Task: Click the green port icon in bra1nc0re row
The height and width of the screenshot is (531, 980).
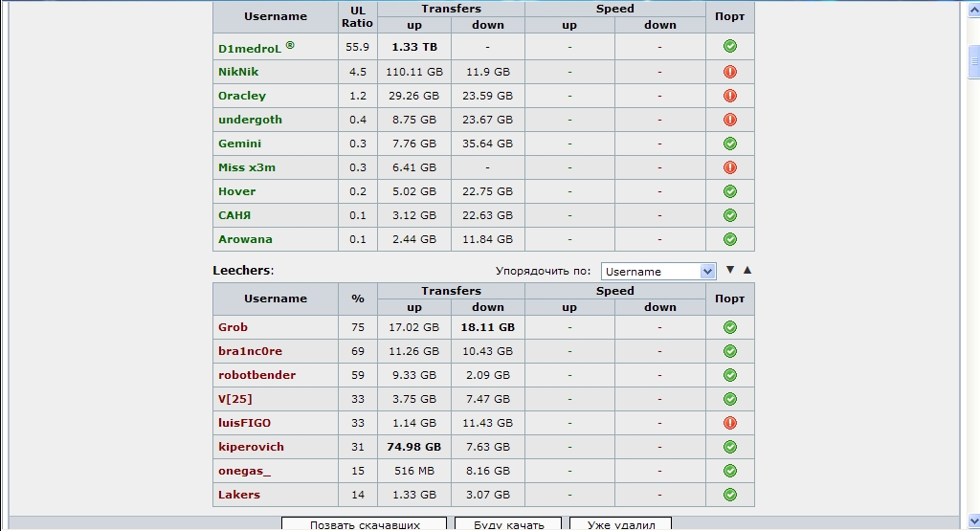Action: (x=729, y=351)
